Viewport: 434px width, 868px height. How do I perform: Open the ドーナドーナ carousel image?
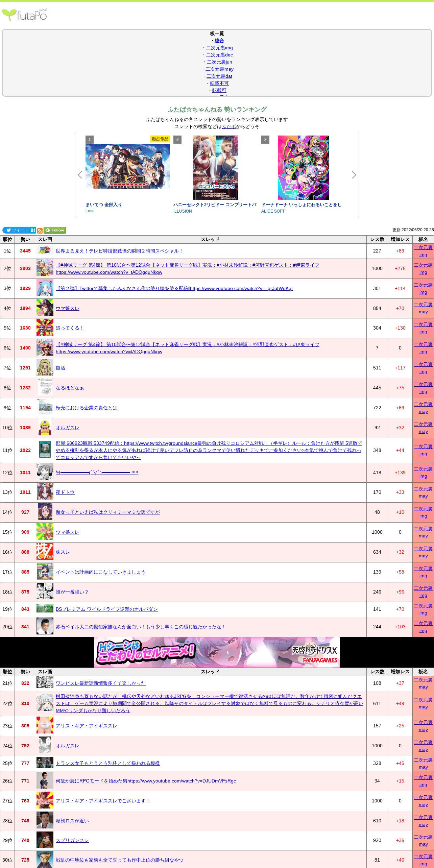click(x=304, y=168)
